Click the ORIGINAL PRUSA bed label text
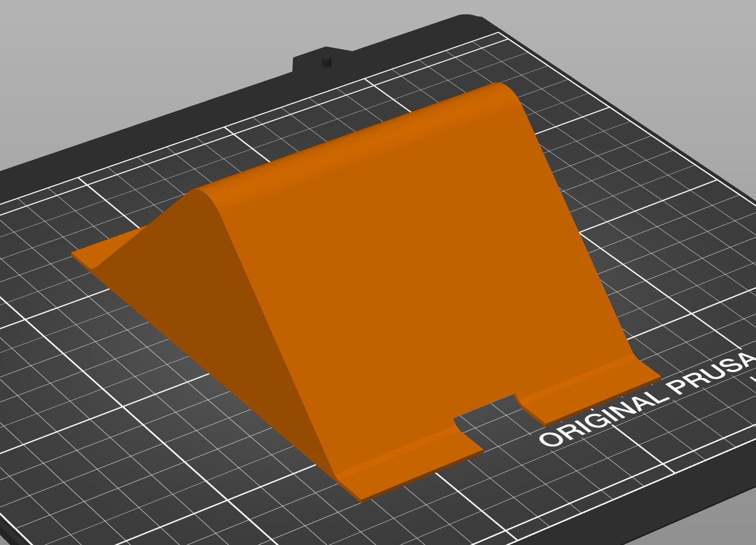Viewport: 756px width, 545px height. [x=648, y=399]
